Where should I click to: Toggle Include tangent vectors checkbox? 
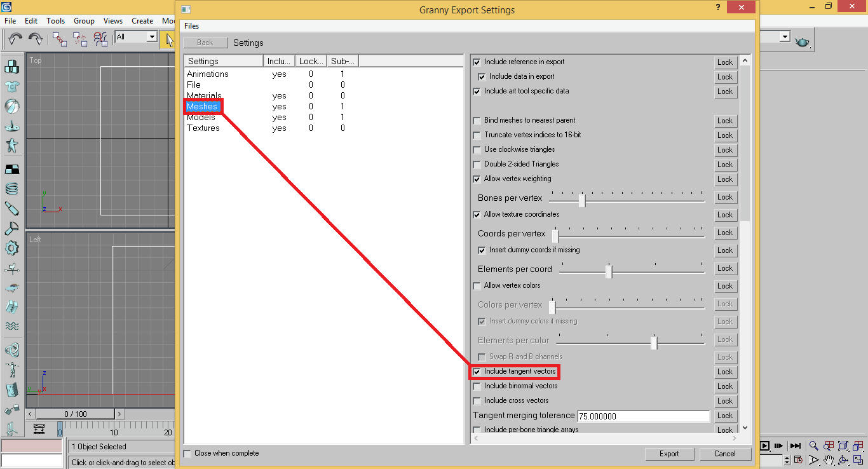click(477, 372)
